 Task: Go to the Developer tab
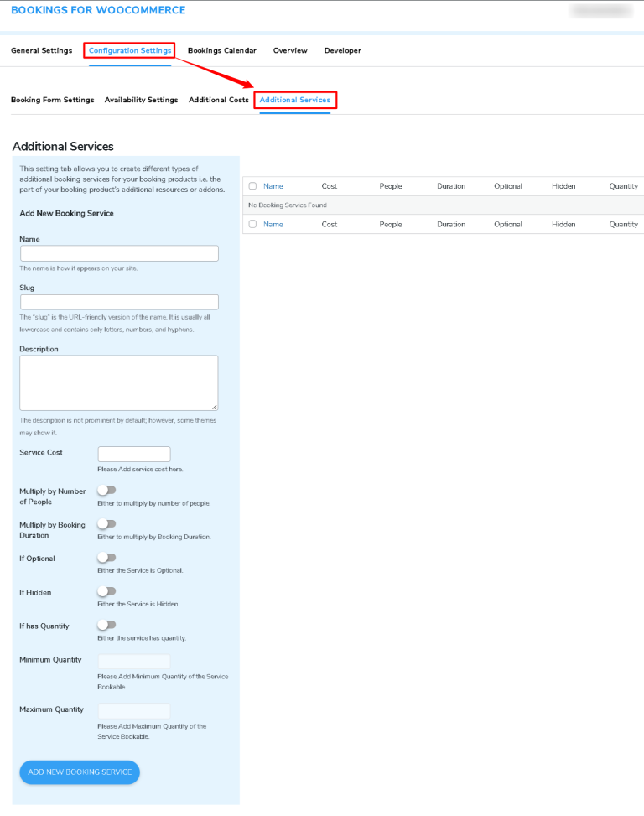342,51
